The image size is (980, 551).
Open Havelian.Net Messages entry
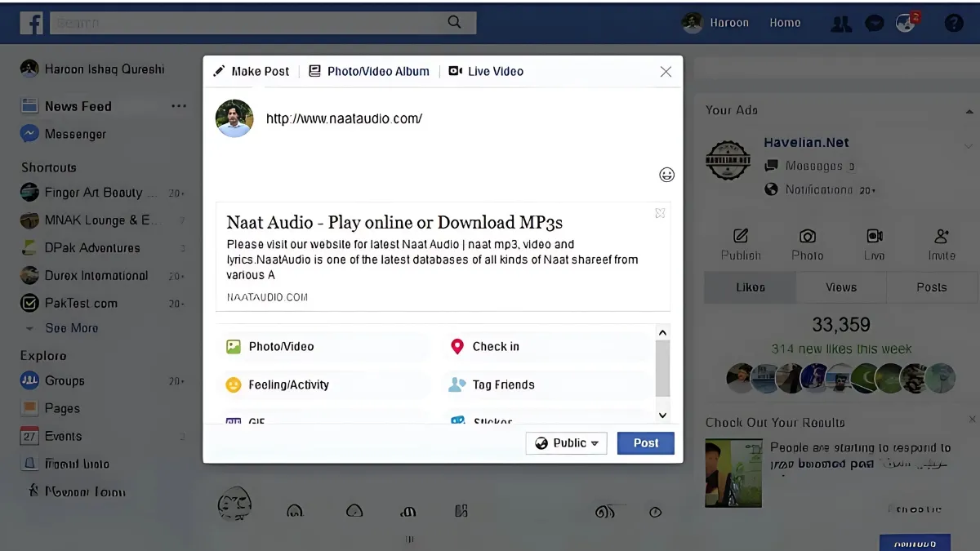coord(810,166)
